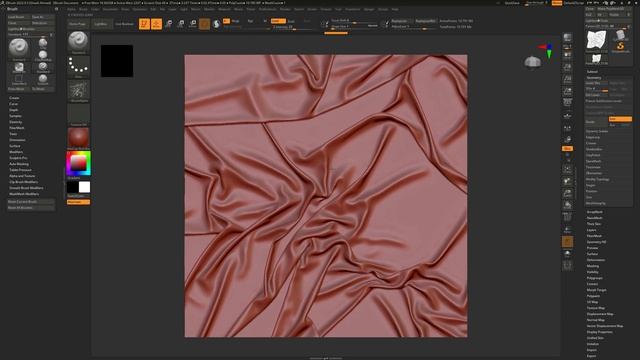Open the red MatCap material selector
The width and height of the screenshot is (640, 360).
78,138
